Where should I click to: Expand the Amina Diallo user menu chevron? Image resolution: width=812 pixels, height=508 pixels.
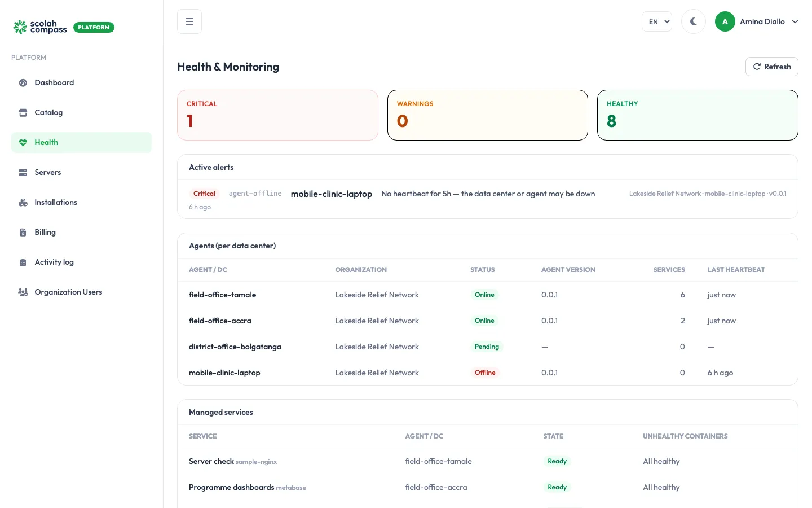pyautogui.click(x=795, y=21)
